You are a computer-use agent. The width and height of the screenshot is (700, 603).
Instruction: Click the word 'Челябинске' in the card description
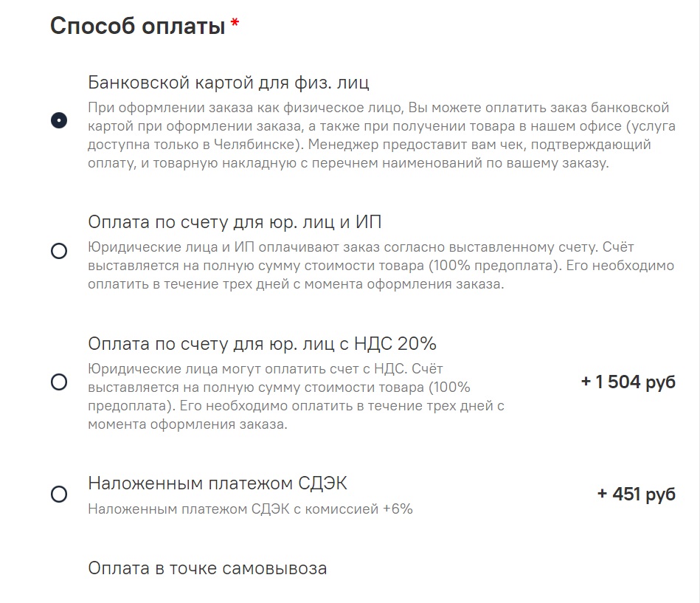click(254, 144)
